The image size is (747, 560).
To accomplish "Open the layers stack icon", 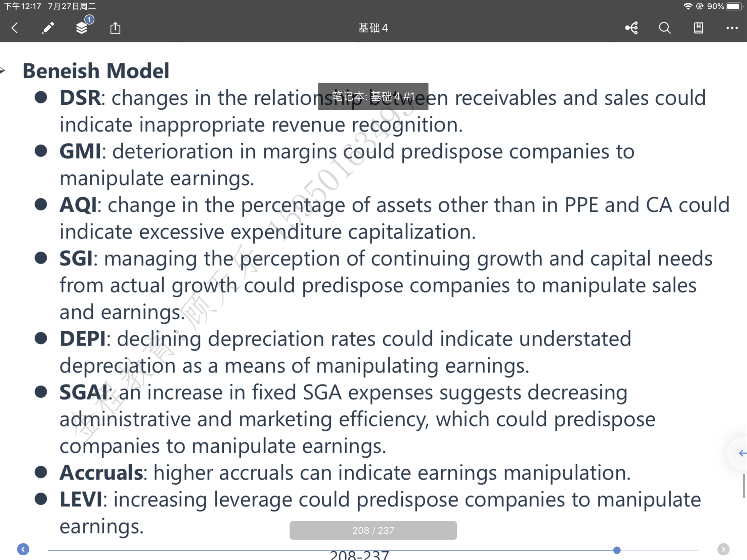I will [x=81, y=28].
